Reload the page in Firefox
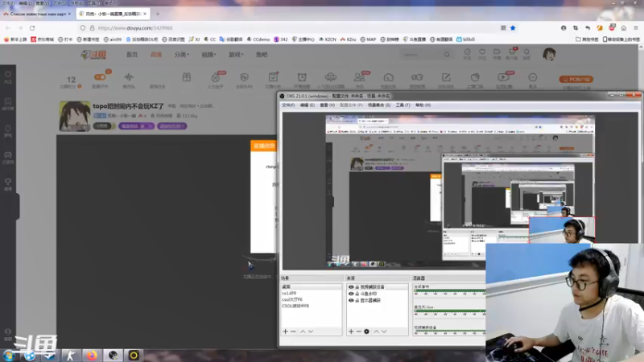Viewport: 644px width, 362px height. tap(32, 28)
